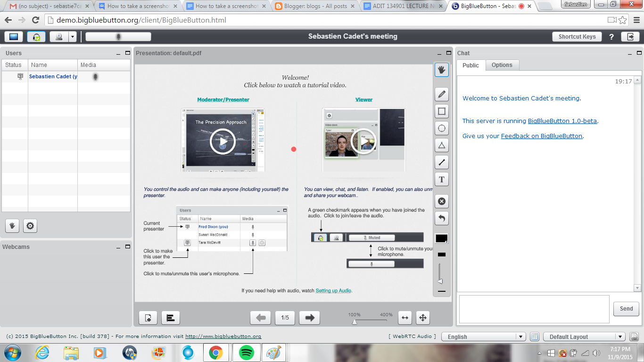Minimize the Chat panel
The height and width of the screenshot is (362, 644).
(x=629, y=53)
